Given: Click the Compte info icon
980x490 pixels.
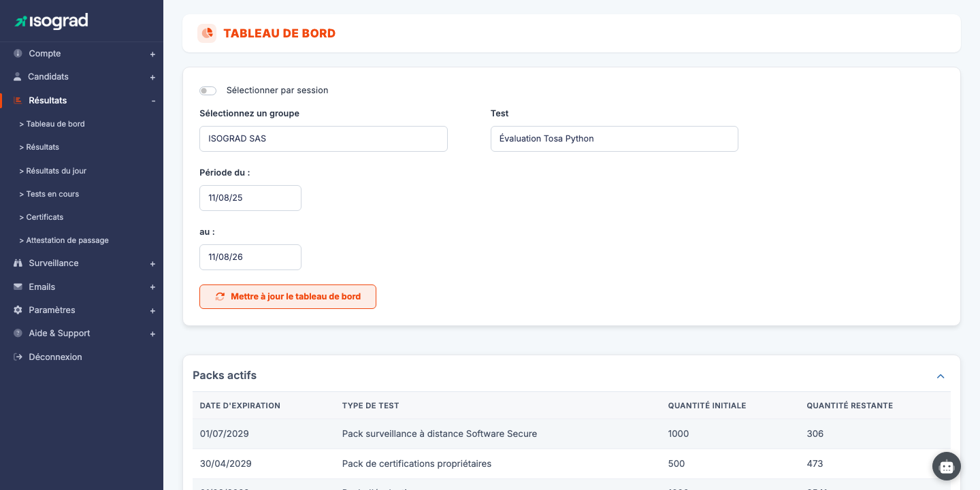Looking at the screenshot, I should [18, 53].
